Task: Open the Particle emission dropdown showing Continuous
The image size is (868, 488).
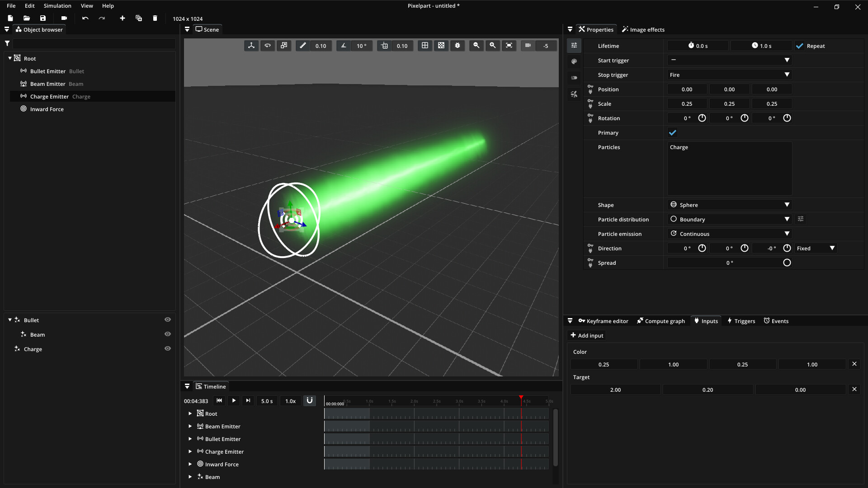Action: 730,234
